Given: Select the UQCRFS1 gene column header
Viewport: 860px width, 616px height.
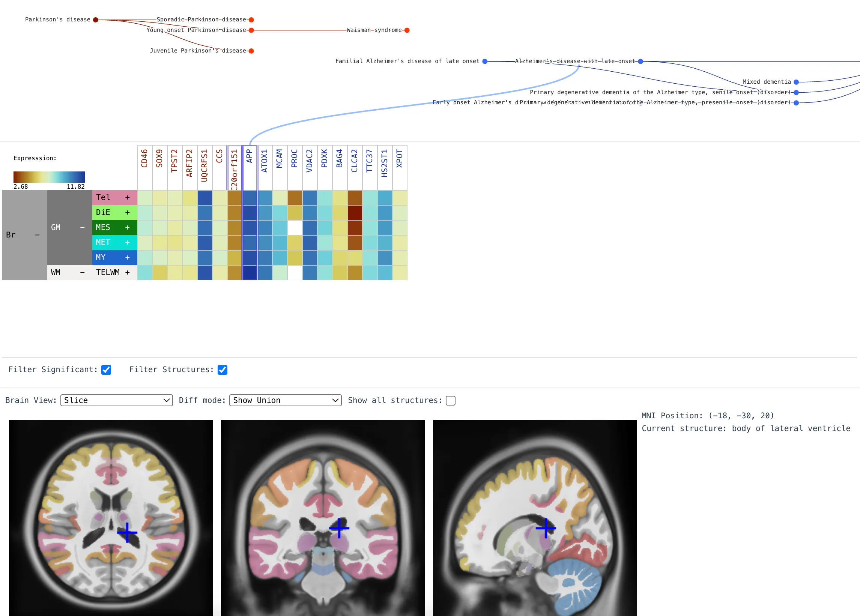Looking at the screenshot, I should (205, 168).
